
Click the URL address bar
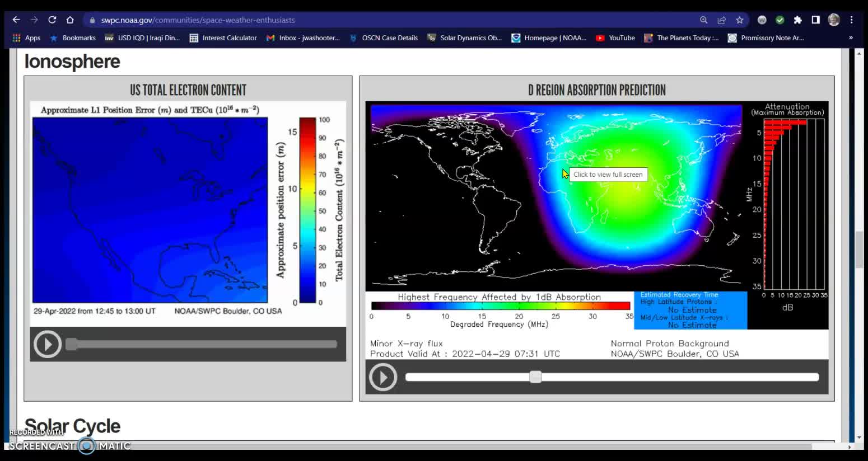point(392,20)
